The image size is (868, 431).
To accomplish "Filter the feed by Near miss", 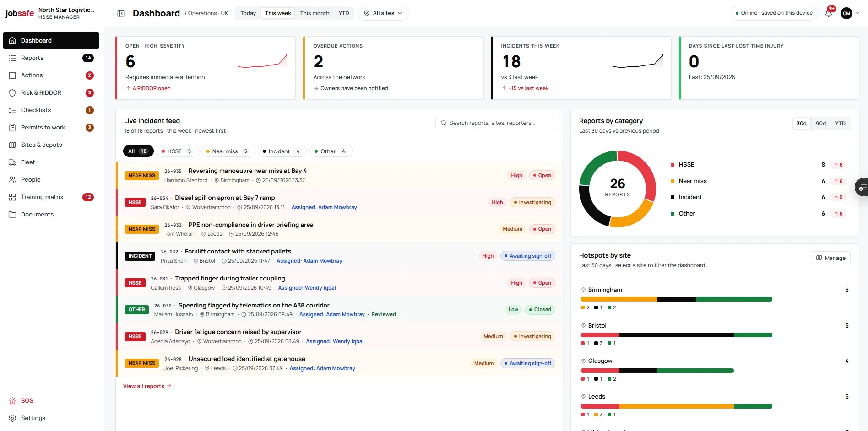I will click(228, 151).
